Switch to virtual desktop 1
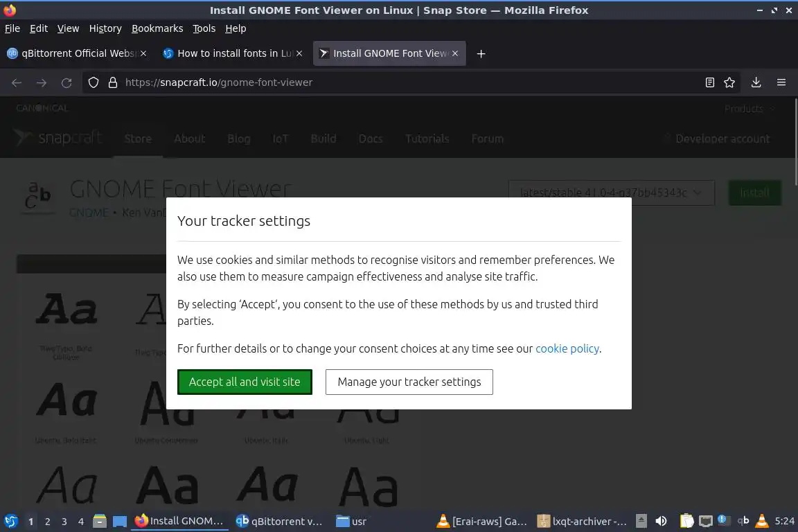The height and width of the screenshot is (532, 798). pyautogui.click(x=31, y=522)
